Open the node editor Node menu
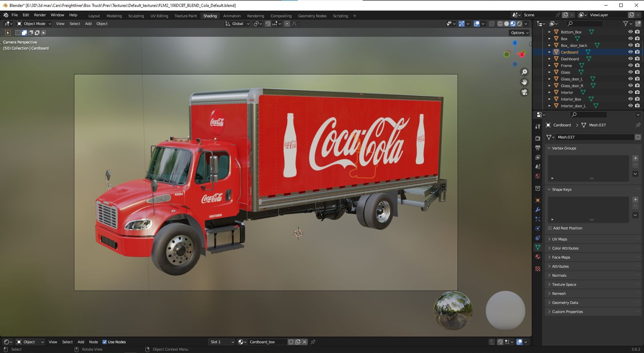This screenshot has width=644, height=353. pyautogui.click(x=93, y=342)
